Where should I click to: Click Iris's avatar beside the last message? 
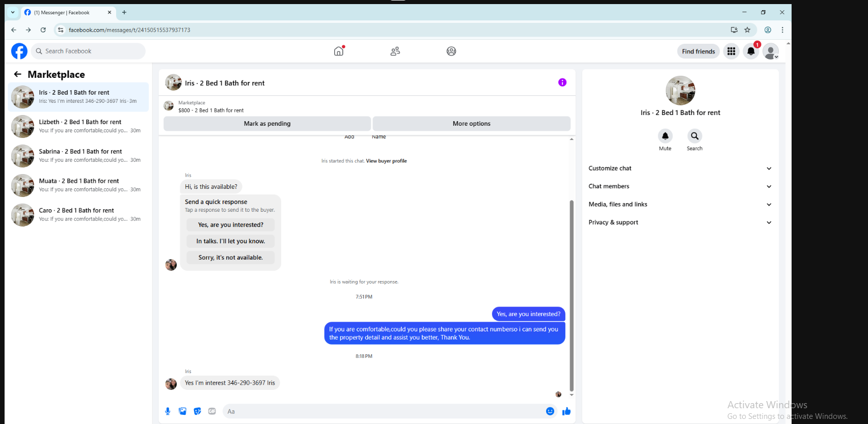171,384
